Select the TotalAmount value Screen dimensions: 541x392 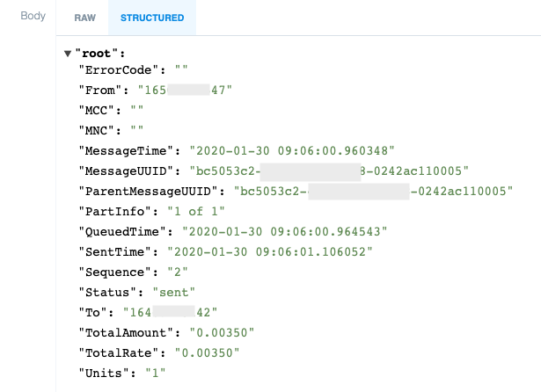(x=222, y=333)
